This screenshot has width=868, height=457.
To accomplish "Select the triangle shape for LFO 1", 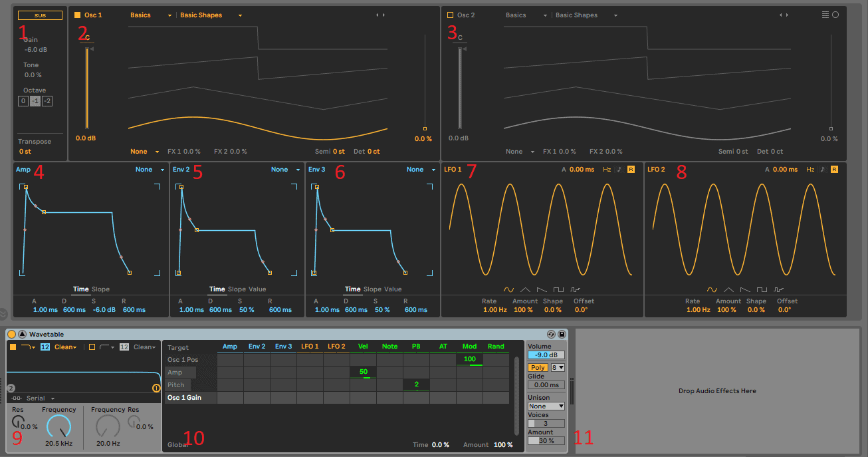I will 524,289.
